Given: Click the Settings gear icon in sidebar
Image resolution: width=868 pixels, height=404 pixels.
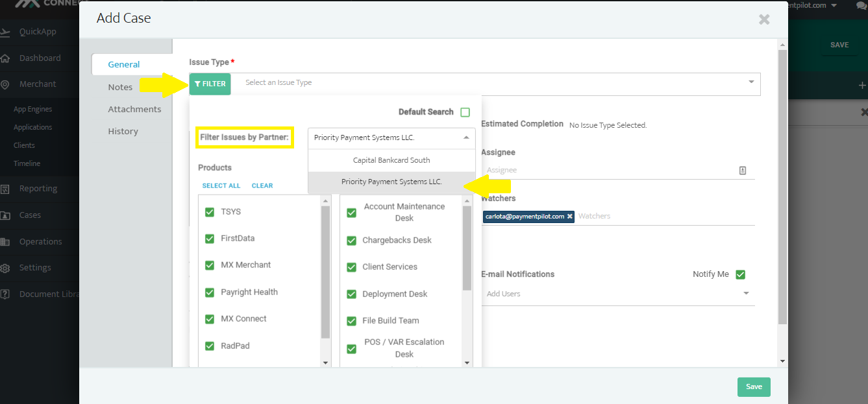Looking at the screenshot, I should (5, 268).
